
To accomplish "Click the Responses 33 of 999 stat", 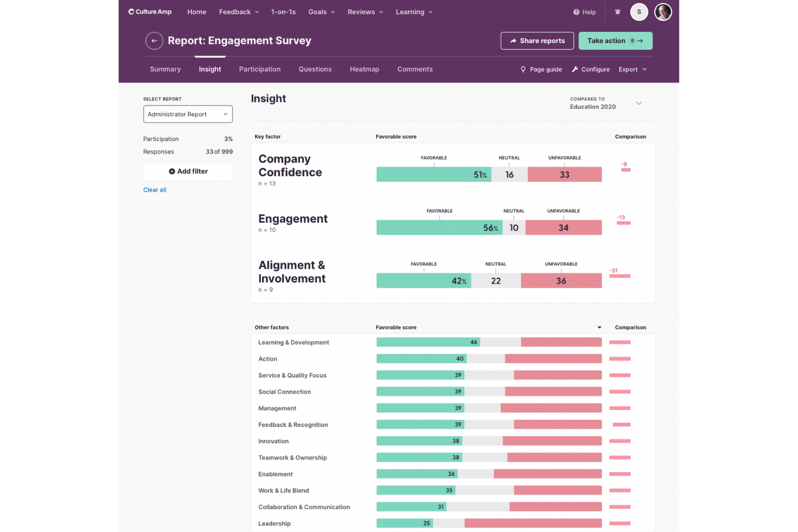I will 188,152.
